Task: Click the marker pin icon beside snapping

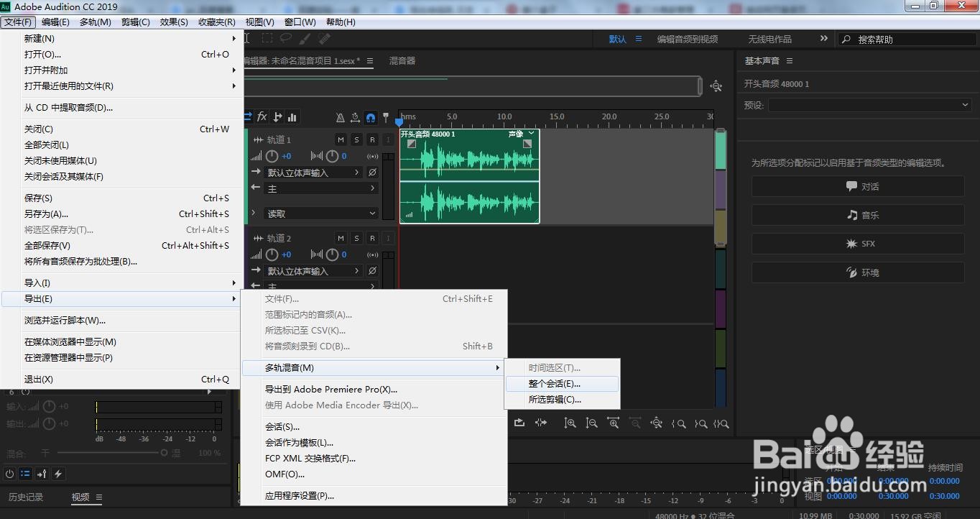Action: click(x=386, y=117)
